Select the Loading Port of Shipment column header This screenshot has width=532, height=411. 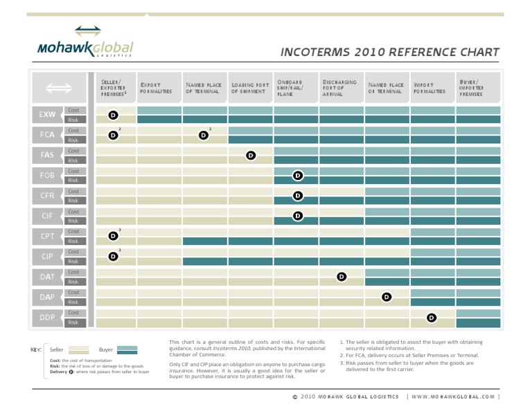[x=250, y=88]
